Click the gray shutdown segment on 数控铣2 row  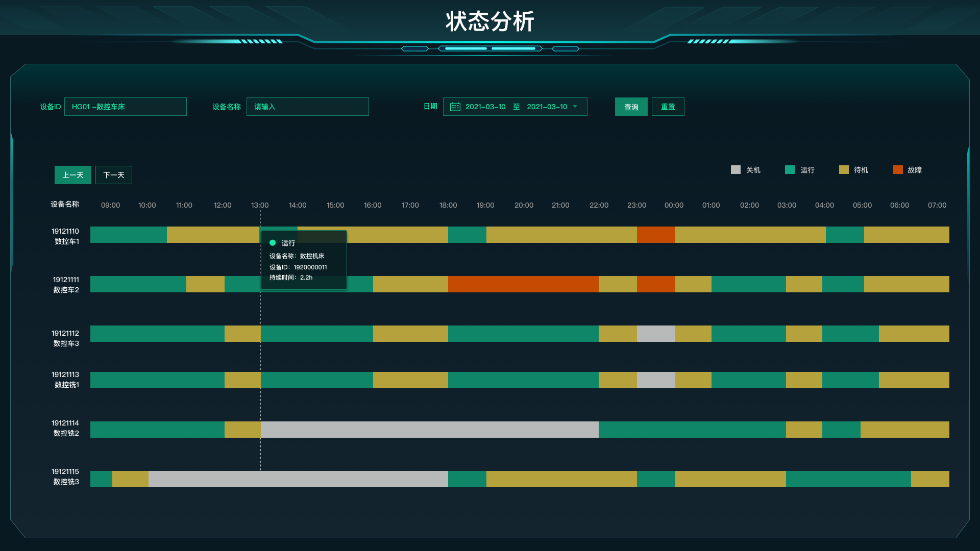pyautogui.click(x=429, y=430)
